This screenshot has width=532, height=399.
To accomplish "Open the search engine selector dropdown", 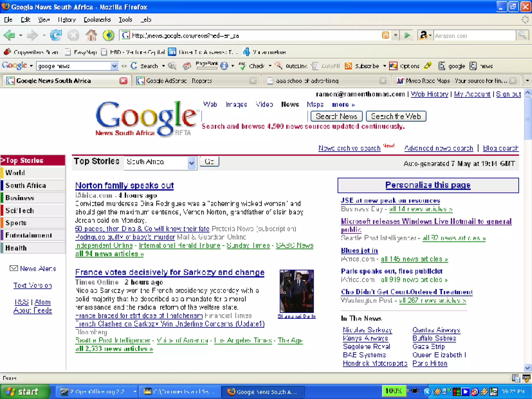I will point(430,35).
